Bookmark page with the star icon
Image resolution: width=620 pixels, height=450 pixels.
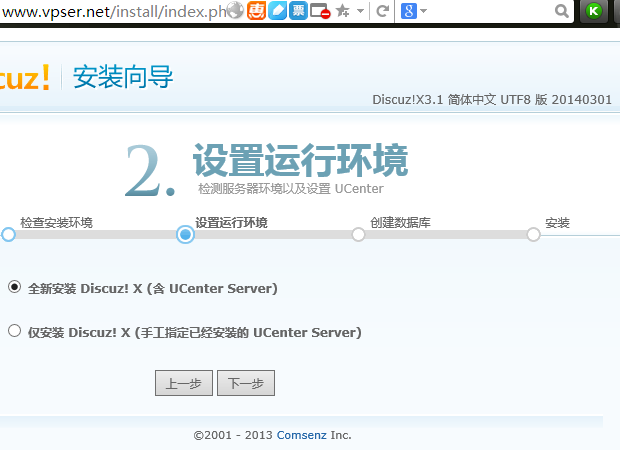pos(342,11)
